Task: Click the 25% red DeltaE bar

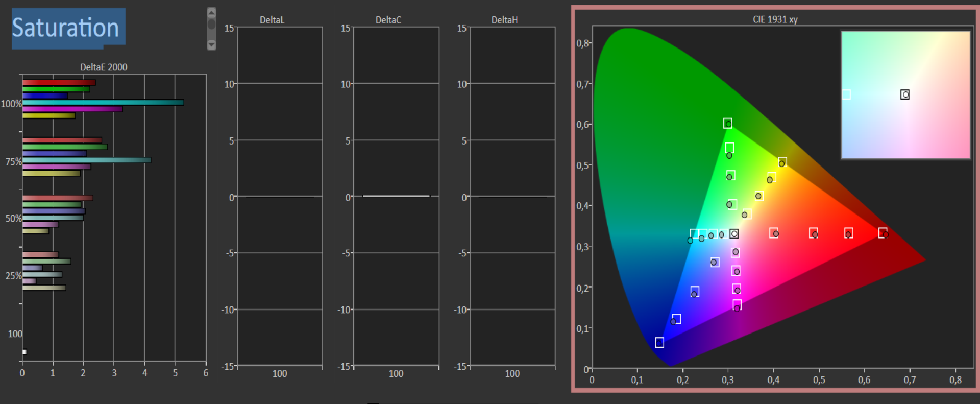Action: pos(40,255)
